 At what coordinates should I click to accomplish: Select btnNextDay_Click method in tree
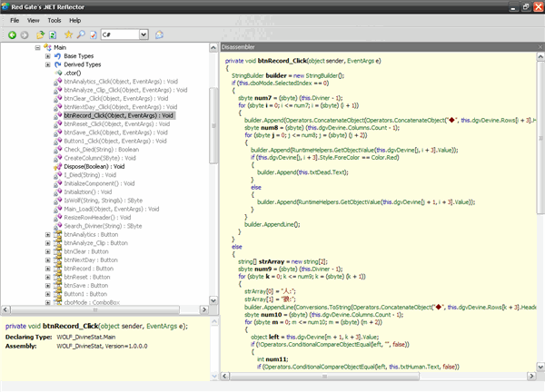(x=120, y=107)
